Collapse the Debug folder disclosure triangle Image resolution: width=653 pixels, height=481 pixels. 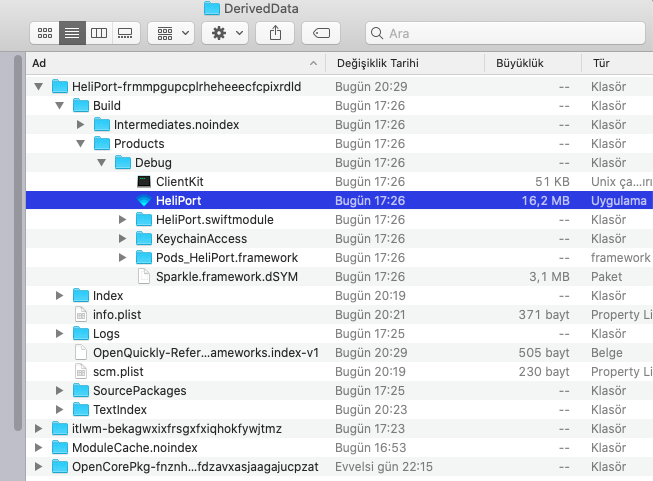[102, 162]
